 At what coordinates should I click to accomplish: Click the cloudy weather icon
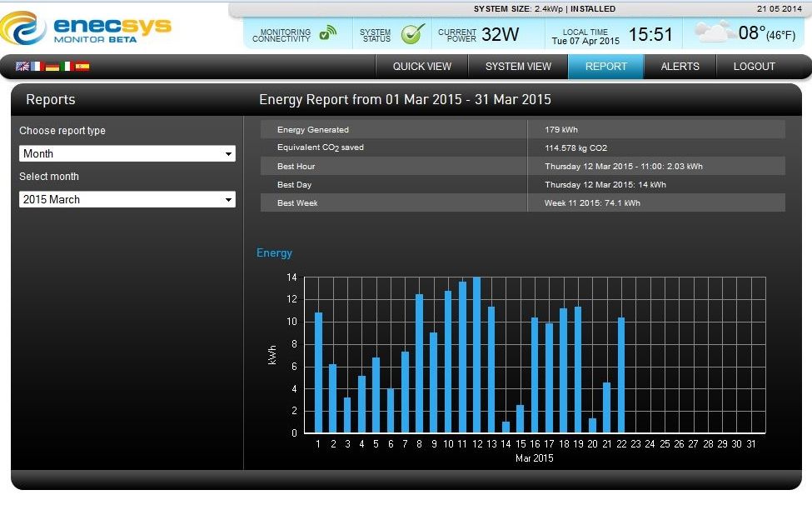tap(713, 33)
